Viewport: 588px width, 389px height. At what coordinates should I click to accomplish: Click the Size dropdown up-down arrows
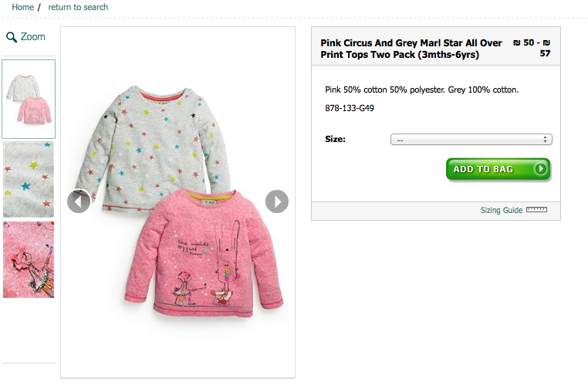[546, 140]
